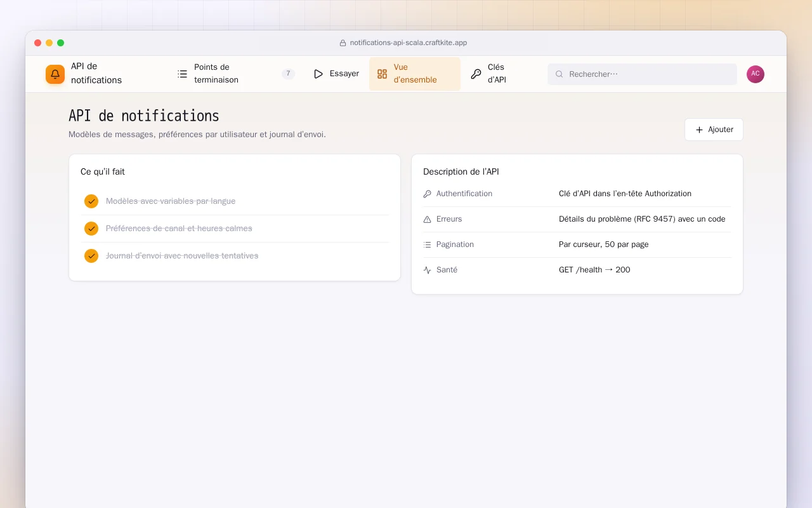Click the API de notifications page heading

coord(144,116)
